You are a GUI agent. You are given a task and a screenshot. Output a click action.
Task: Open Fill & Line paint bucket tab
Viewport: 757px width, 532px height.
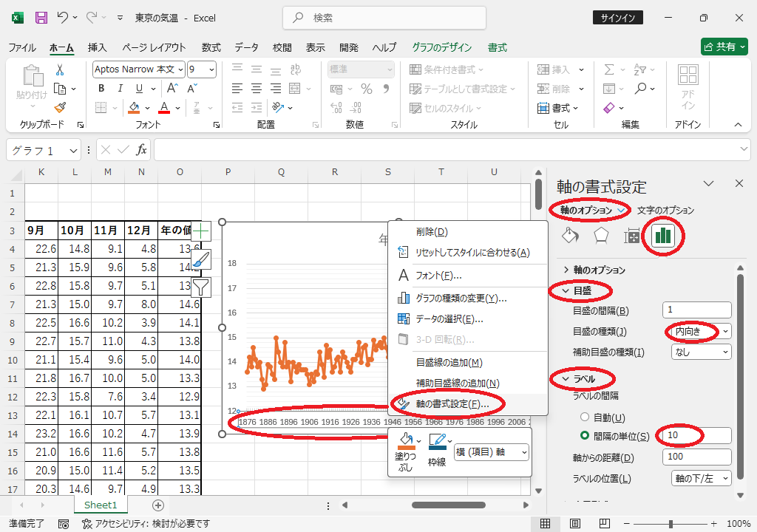[571, 236]
